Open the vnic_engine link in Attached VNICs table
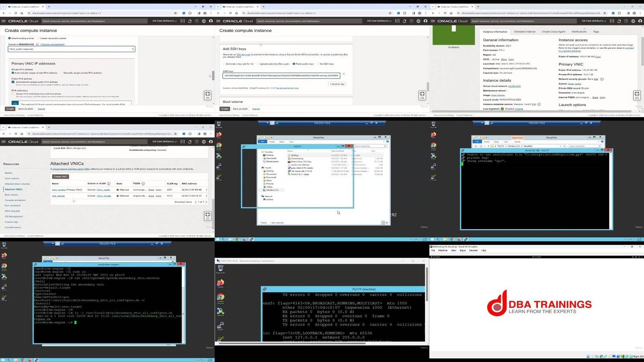This screenshot has width=644, height=362. (58, 196)
